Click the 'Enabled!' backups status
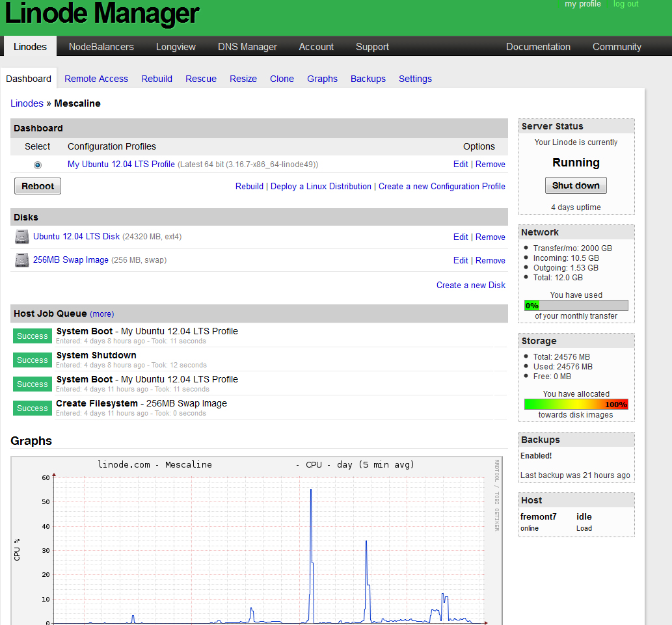The width and height of the screenshot is (672, 625). 536,456
